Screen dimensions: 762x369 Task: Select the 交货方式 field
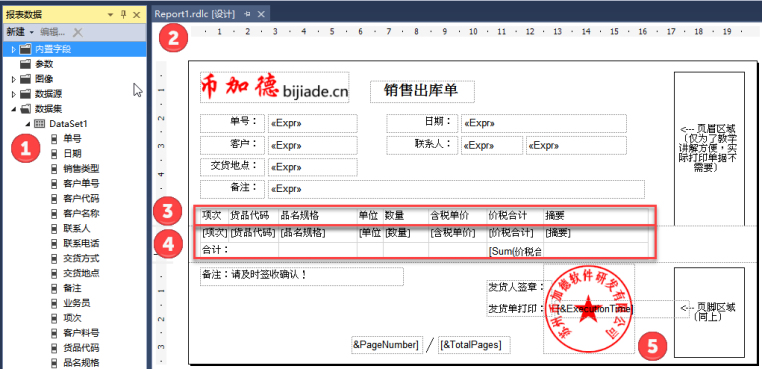point(81,258)
